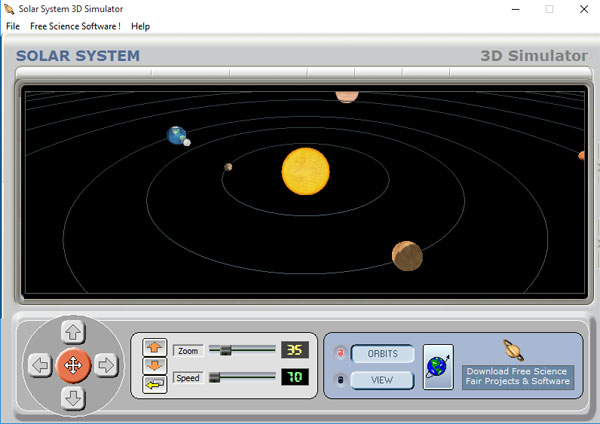600x424 pixels.
Task: Open the File menu
Action: pos(13,26)
